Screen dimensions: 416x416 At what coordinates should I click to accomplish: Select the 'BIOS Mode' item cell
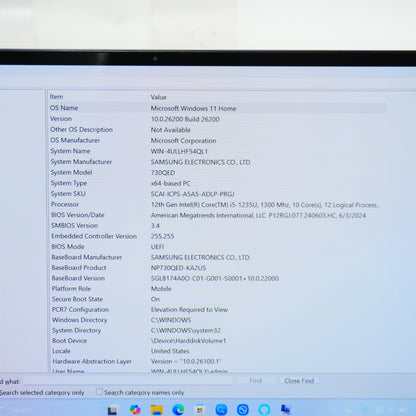pos(68,246)
